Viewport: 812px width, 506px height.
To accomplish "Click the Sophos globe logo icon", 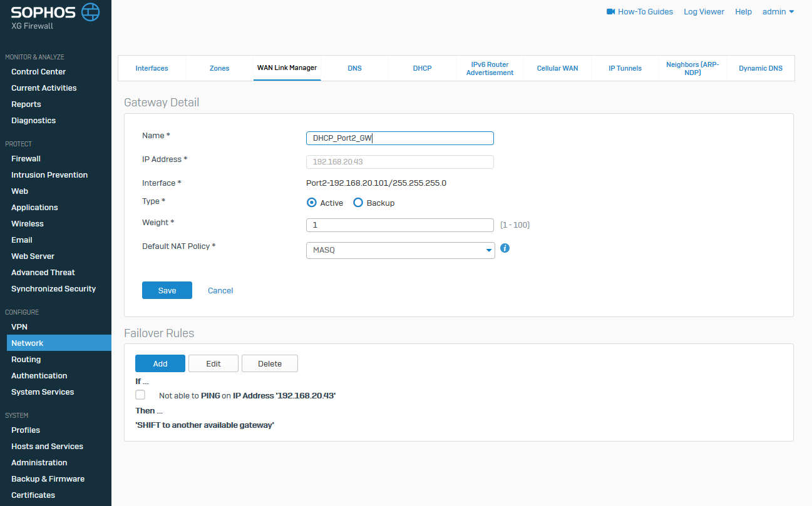I will (x=91, y=11).
